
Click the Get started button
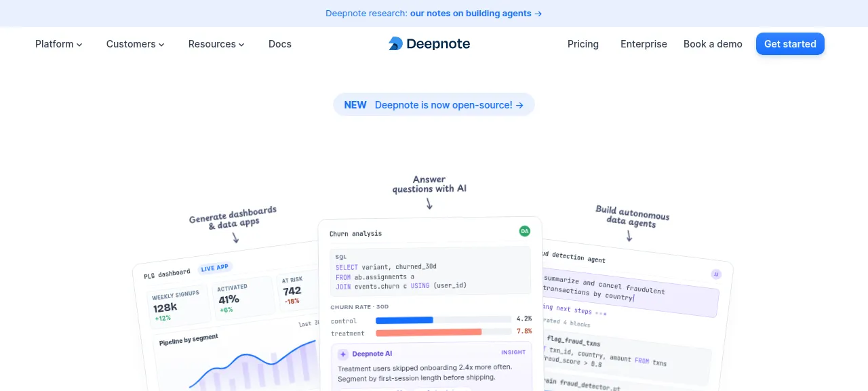(790, 44)
